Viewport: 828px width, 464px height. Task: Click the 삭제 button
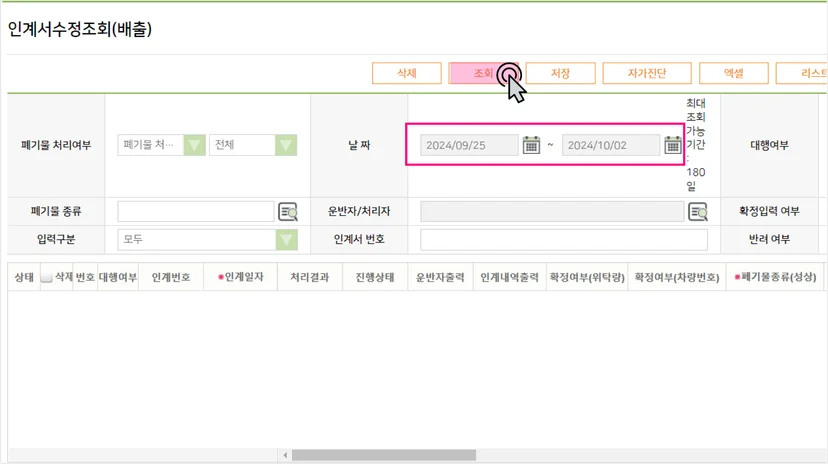pos(407,73)
